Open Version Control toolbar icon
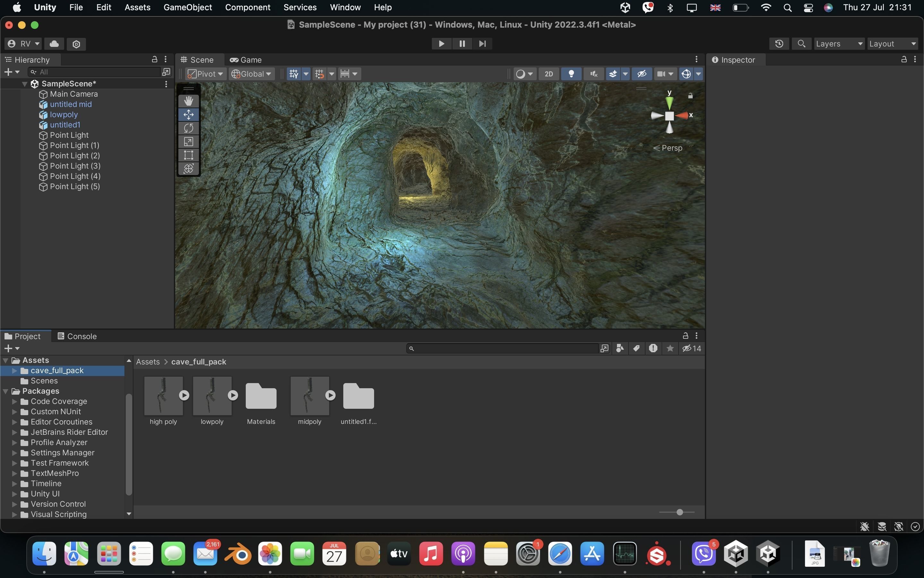The image size is (924, 578). 76,44
